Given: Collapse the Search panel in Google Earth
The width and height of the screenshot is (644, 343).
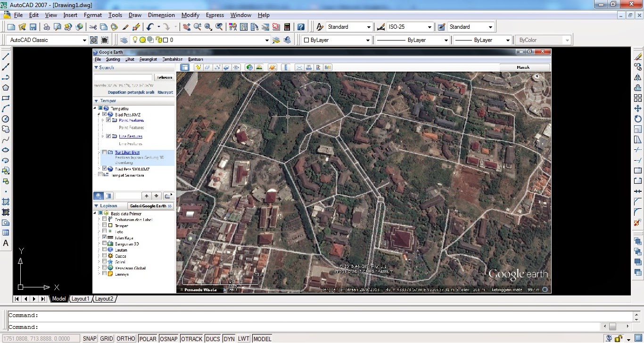Looking at the screenshot, I should (96, 67).
